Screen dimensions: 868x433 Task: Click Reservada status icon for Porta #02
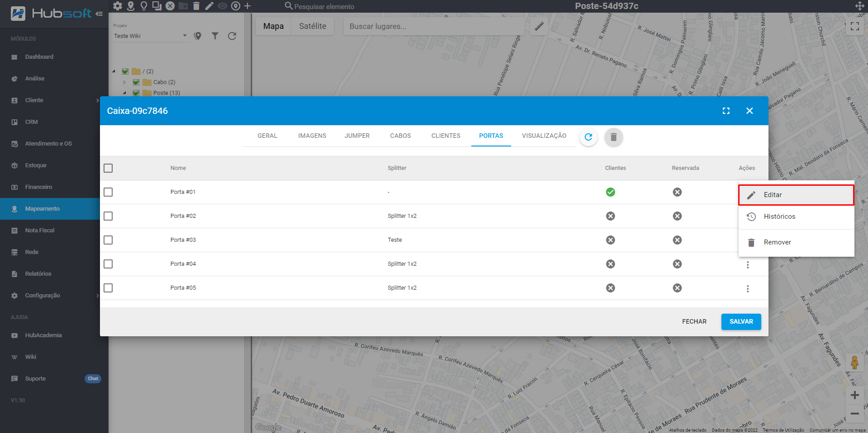click(677, 216)
